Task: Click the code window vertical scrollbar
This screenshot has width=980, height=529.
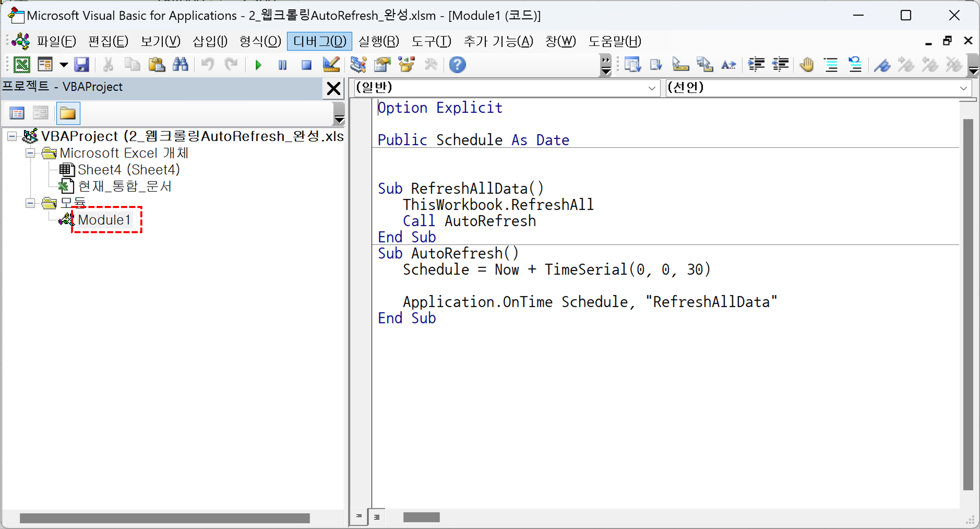Action: pos(968,305)
